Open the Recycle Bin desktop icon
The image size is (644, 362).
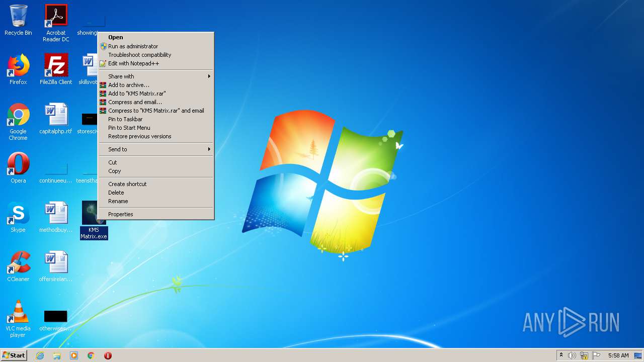(x=18, y=20)
